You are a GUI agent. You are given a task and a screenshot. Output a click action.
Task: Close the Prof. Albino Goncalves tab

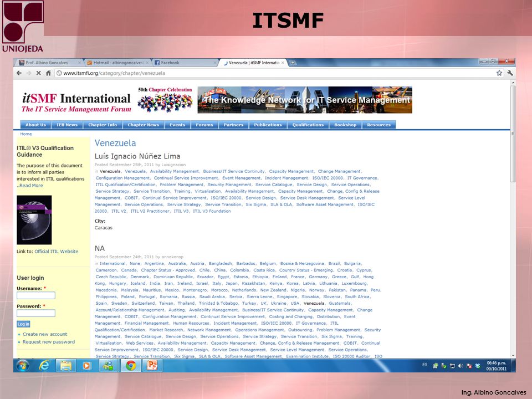click(x=79, y=63)
